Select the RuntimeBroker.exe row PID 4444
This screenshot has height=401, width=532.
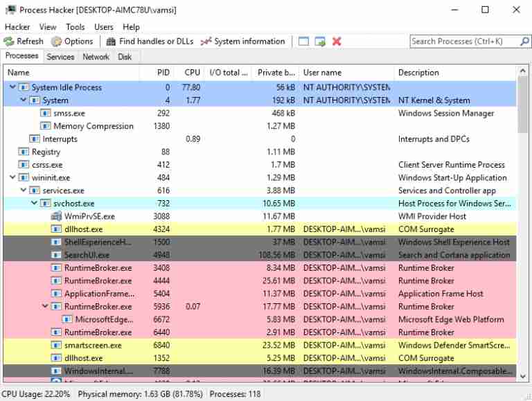point(260,280)
